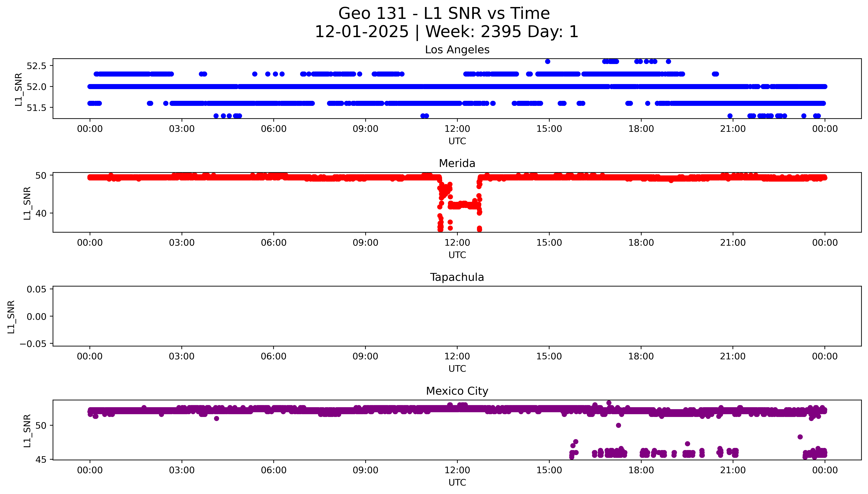Click the 'Tapachula' subplot title
The image size is (868, 494).
click(x=457, y=277)
